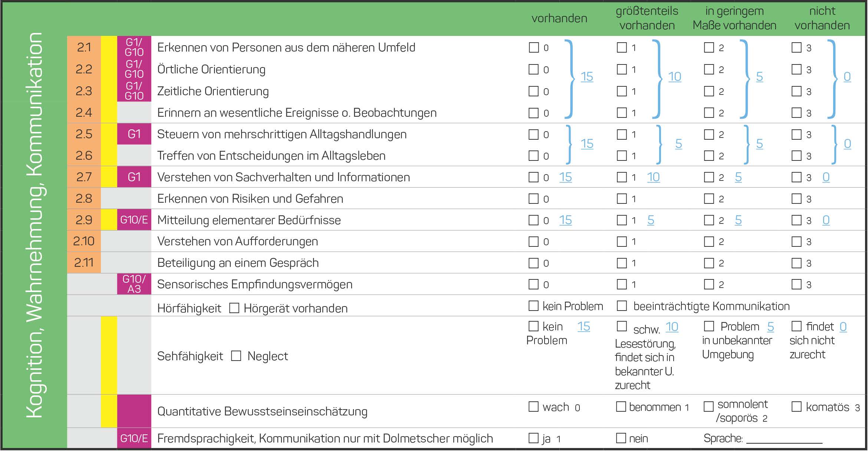Viewport: 868px width, 451px height.
Task: Check 'nein' for Fremdsprachigkeit
Action: (x=621, y=438)
